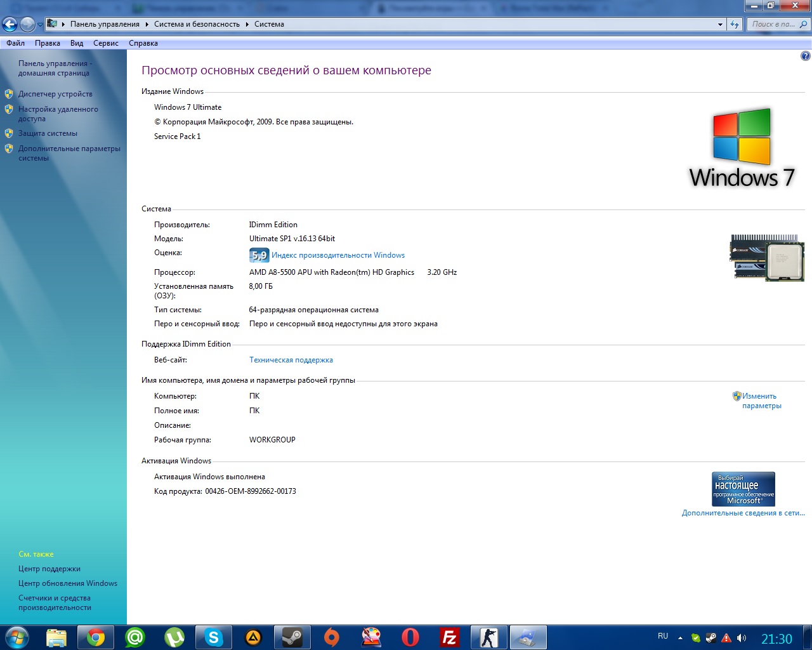Click Изменить параметры link
Screen dimensions: 812x650
(762, 401)
